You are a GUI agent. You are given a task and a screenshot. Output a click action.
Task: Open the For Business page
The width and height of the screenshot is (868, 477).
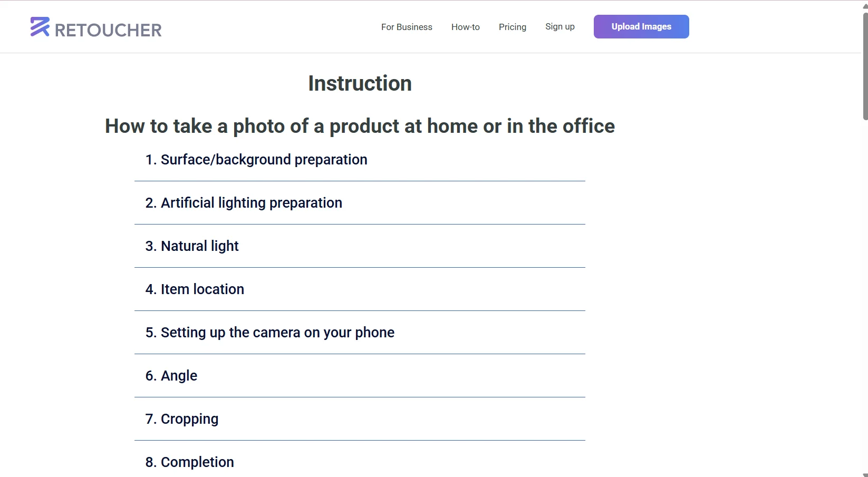click(x=406, y=27)
